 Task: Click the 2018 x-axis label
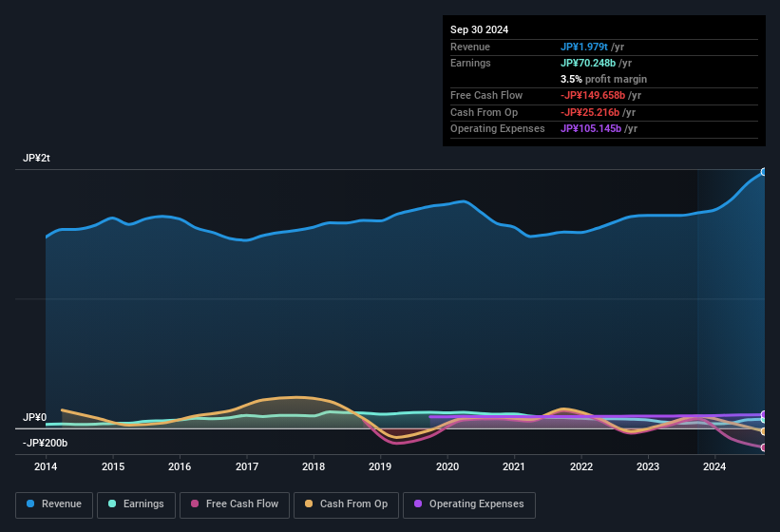314,466
